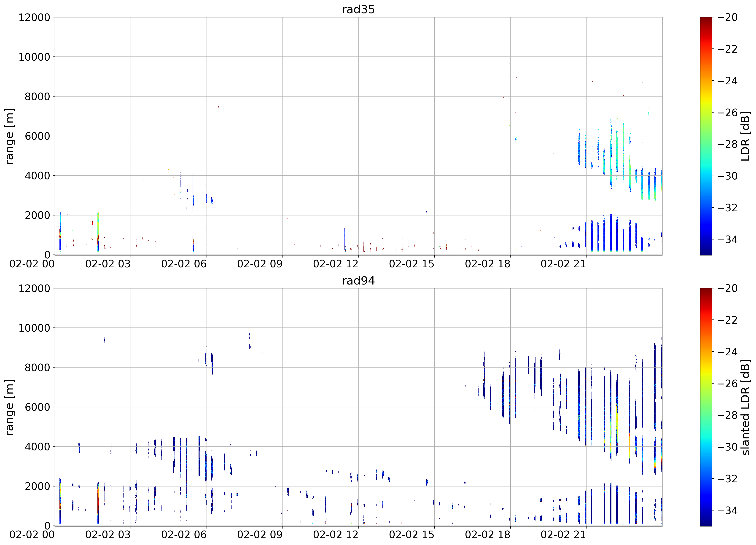756x545 pixels.
Task: Click the 8000 y-tick label on rad35
Action: point(38,97)
